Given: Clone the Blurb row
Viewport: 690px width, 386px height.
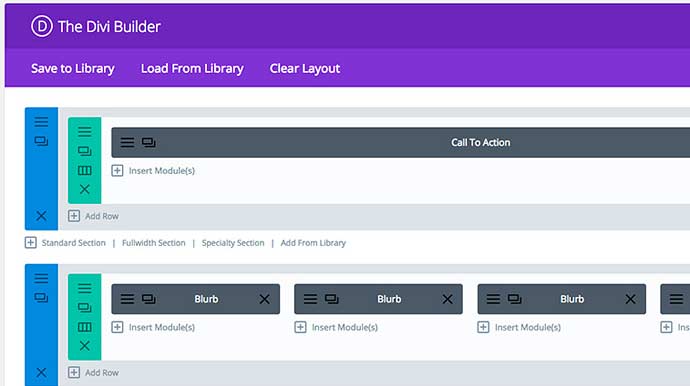Looking at the screenshot, I should tap(84, 308).
